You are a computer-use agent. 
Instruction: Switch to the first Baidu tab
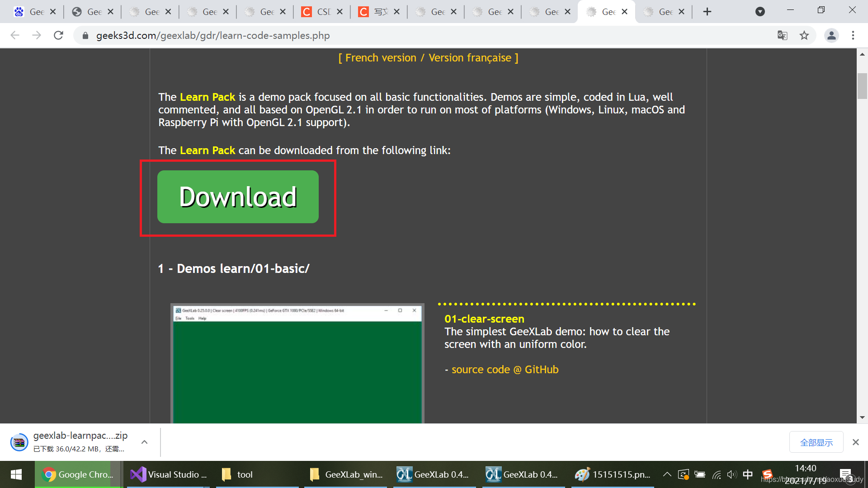pos(35,12)
